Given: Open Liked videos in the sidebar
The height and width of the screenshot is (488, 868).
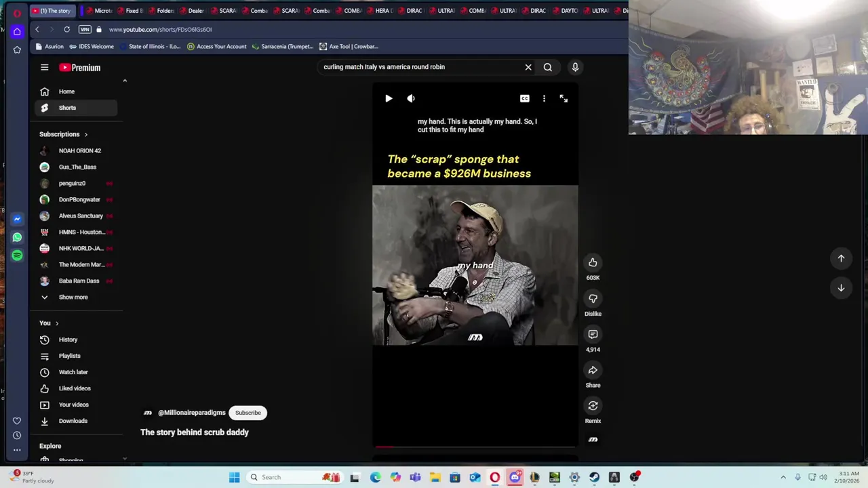Looking at the screenshot, I should point(76,388).
